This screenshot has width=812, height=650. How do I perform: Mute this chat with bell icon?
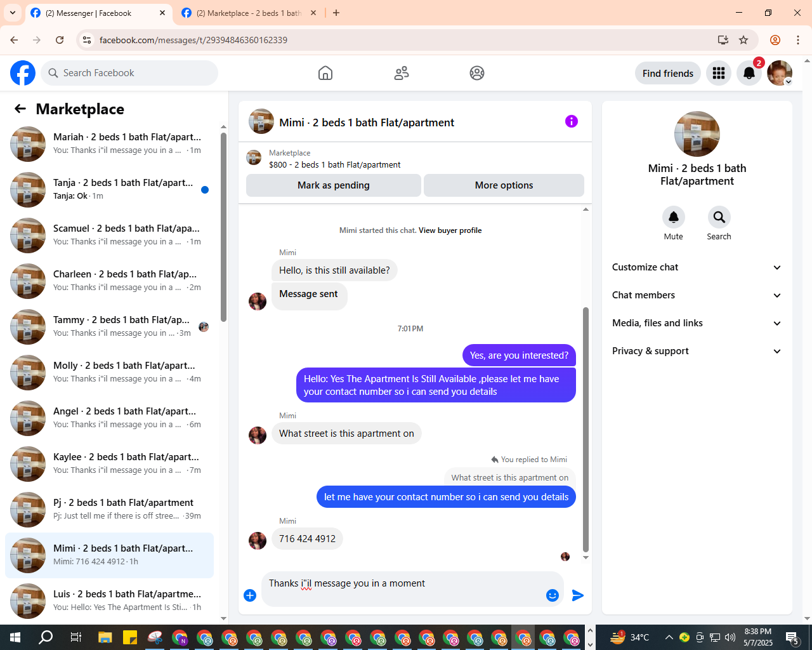[x=674, y=217]
